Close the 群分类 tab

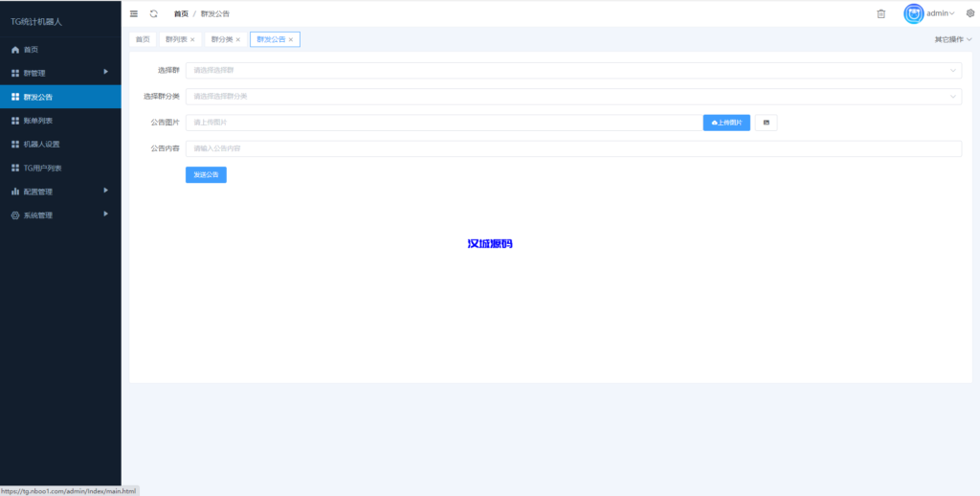tap(238, 39)
